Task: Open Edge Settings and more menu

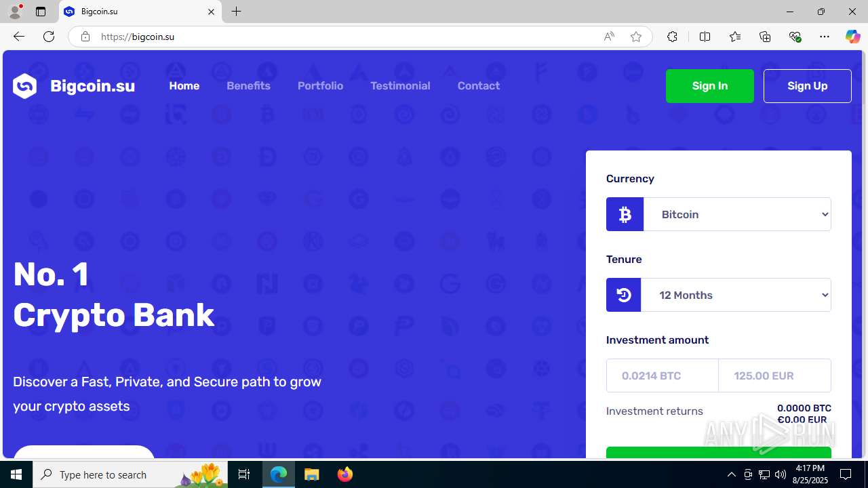Action: [825, 37]
